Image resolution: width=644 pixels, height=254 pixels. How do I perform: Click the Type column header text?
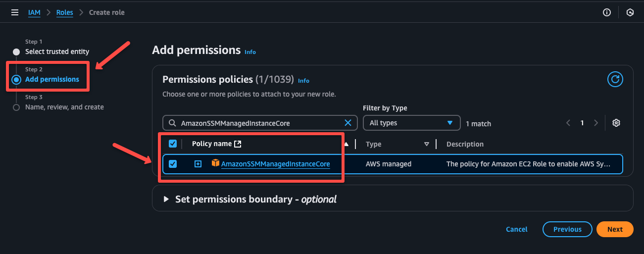tap(373, 144)
